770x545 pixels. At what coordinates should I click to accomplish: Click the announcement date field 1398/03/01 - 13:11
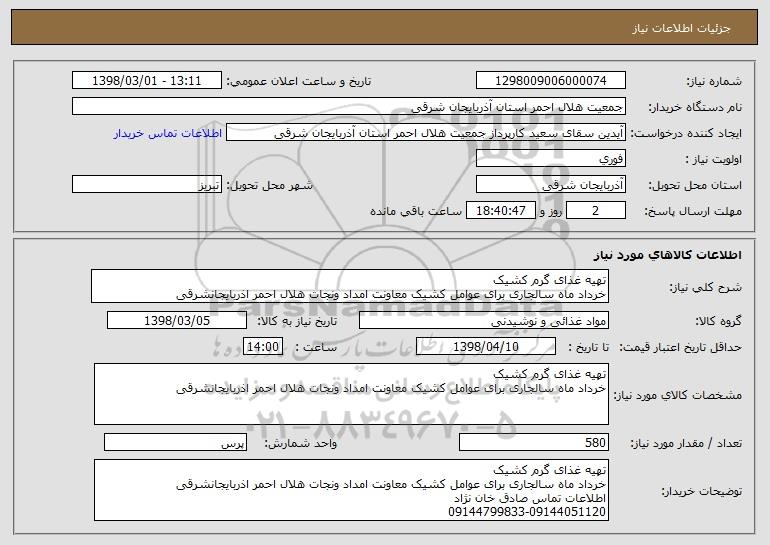point(146,81)
